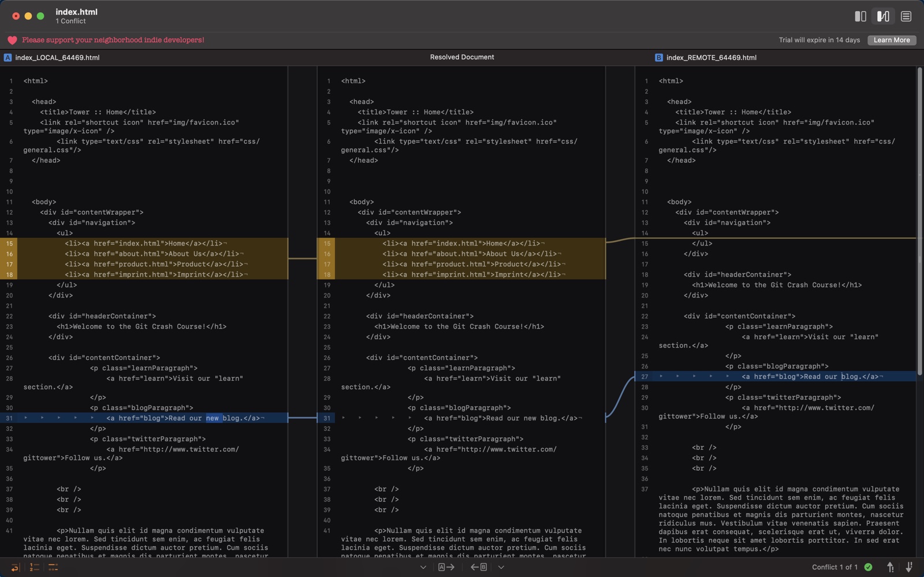This screenshot has height=577, width=924.
Task: Jump to the previous conflict arrow
Action: (890, 567)
